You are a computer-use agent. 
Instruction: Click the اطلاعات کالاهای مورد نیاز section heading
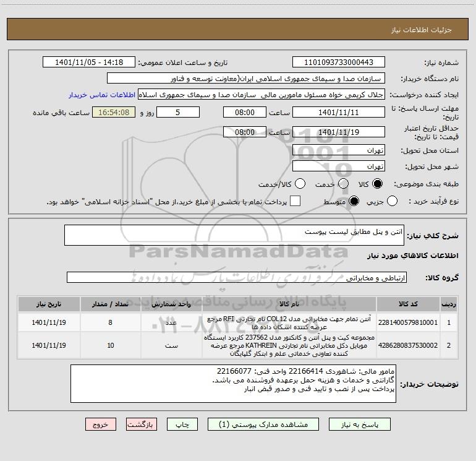(412, 256)
